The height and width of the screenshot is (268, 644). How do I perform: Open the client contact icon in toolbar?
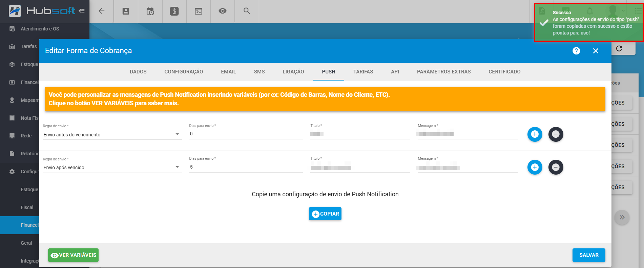(x=126, y=11)
